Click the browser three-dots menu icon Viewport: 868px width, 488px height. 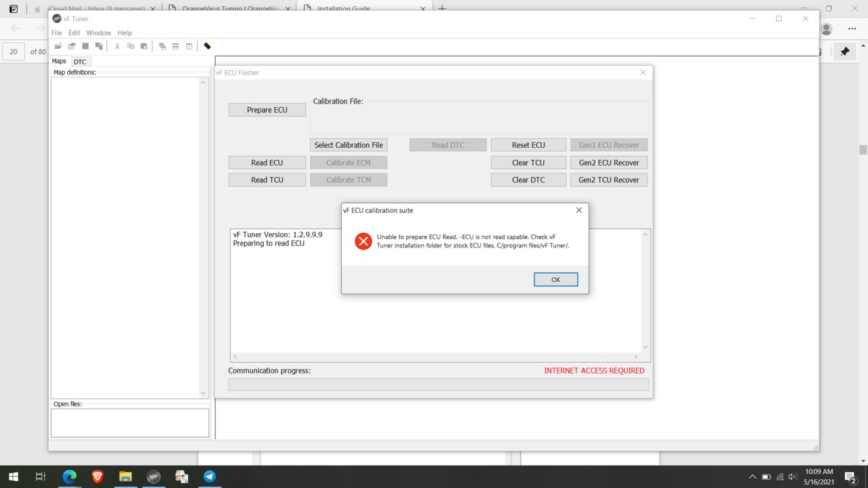tap(852, 29)
